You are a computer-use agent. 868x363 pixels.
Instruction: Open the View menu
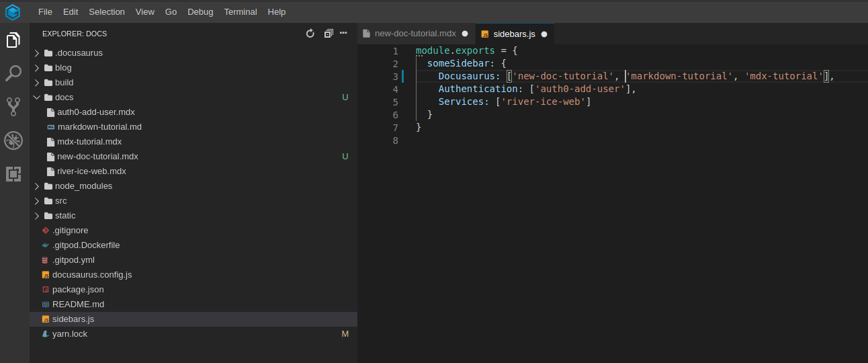[144, 12]
